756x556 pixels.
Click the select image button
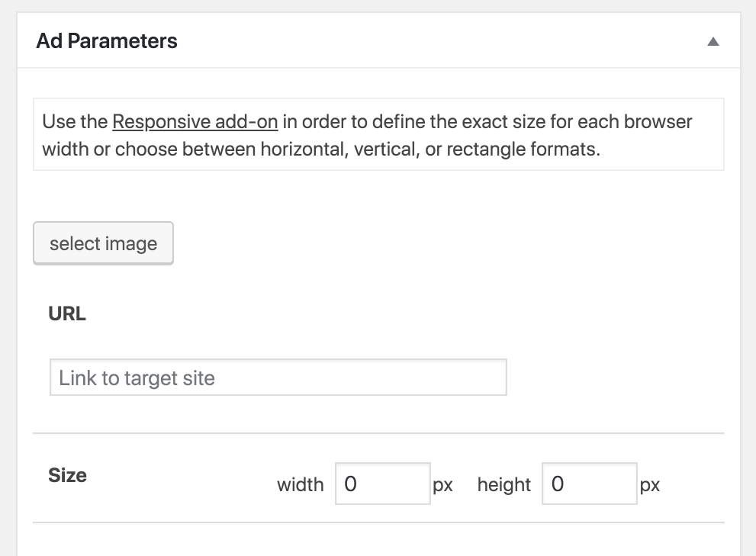(x=104, y=244)
